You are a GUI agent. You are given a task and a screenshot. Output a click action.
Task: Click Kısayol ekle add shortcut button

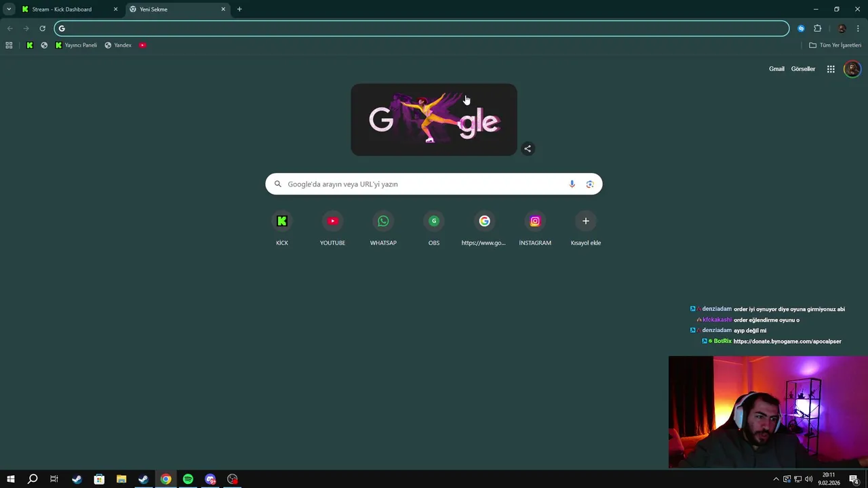586,229
